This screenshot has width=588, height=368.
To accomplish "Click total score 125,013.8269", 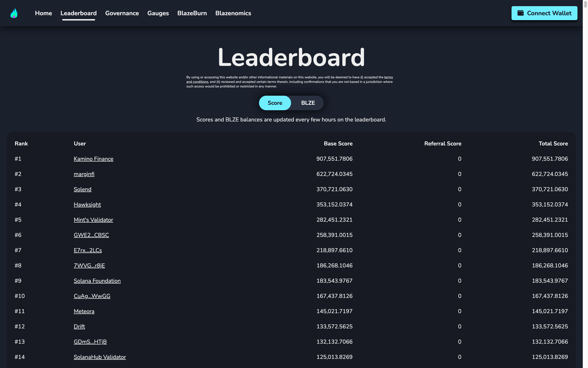I will coord(550,357).
